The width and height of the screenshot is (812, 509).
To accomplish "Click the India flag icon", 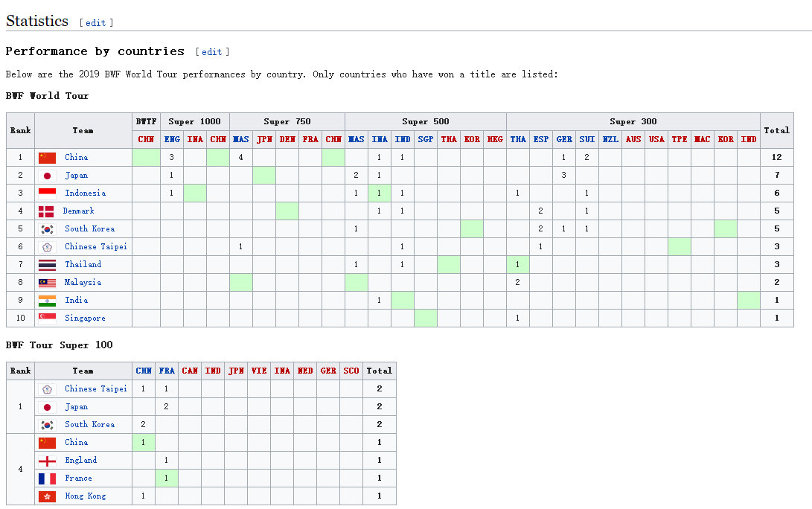I will [x=47, y=301].
